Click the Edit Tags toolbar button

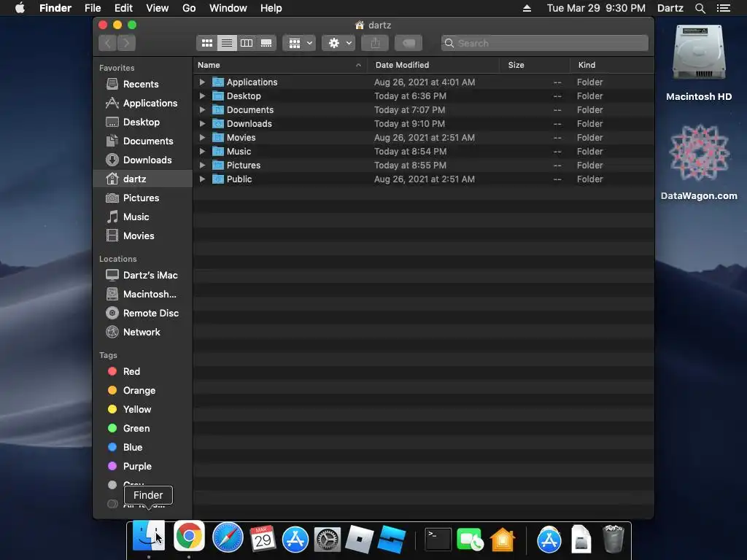coord(409,43)
